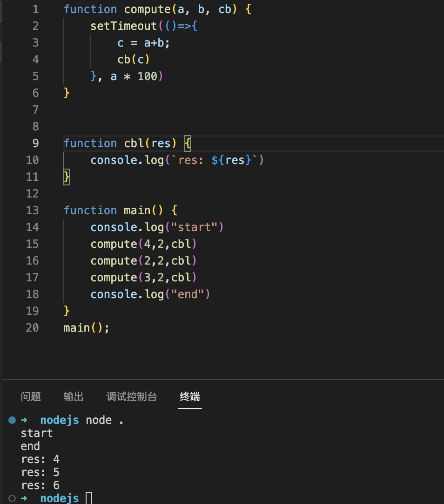Click line number 13 in the gutter
This screenshot has width=444, height=504.
pos(33,211)
